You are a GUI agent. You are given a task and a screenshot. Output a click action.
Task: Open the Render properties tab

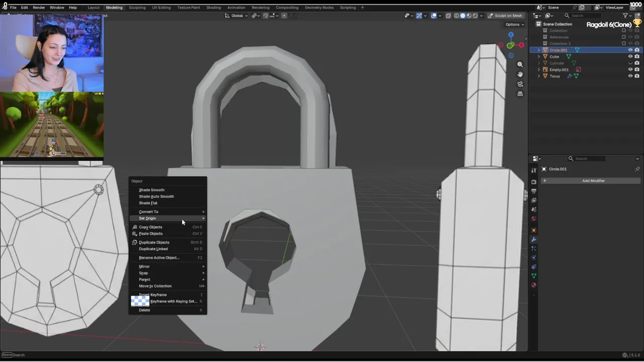coord(534,182)
